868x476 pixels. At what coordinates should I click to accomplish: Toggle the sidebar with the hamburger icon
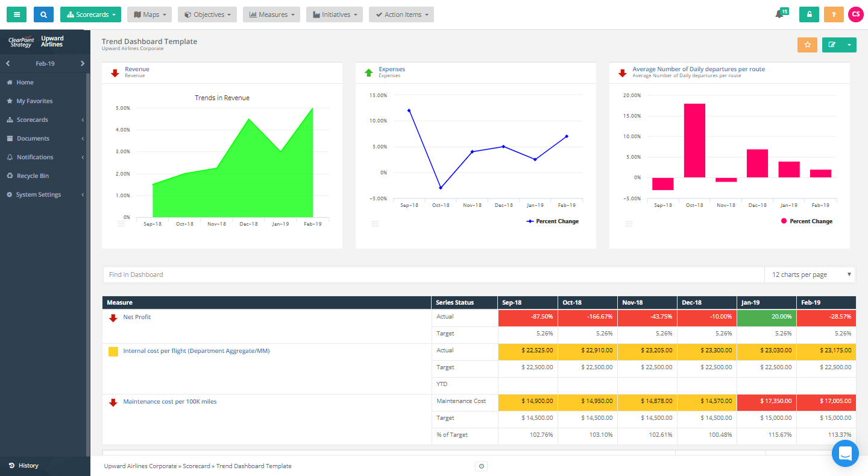pos(16,14)
